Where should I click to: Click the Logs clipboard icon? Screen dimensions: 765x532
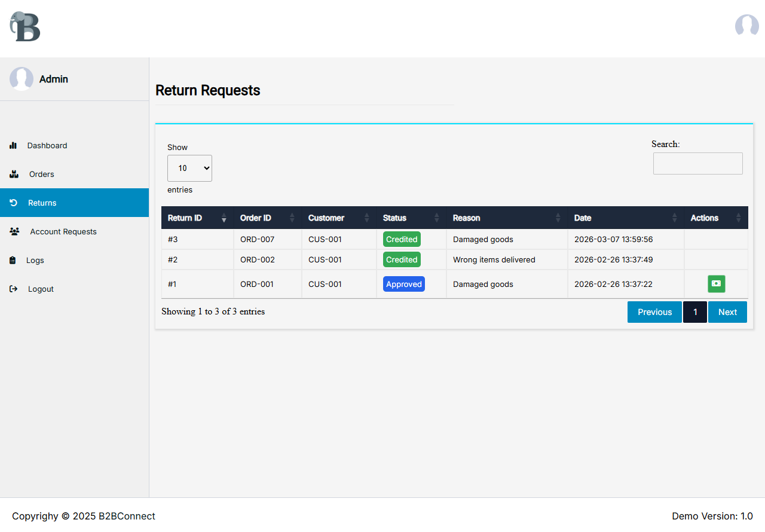click(13, 260)
